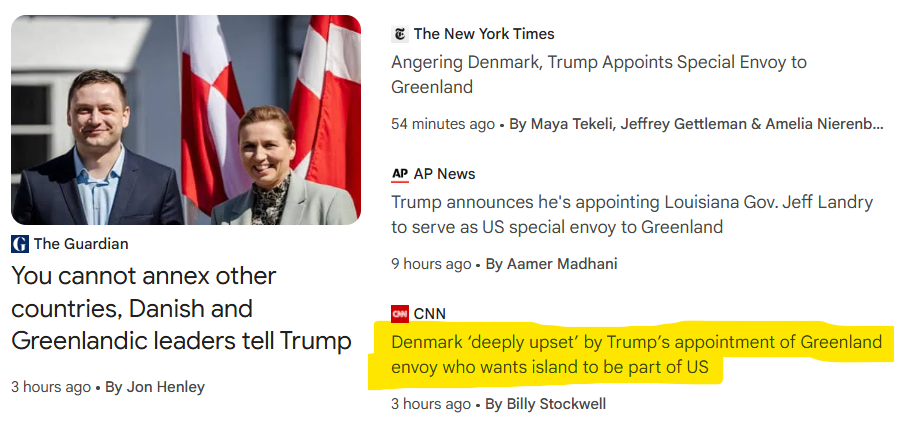Click the 'By Jon Henley' byline
The image size is (906, 440).
click(155, 387)
